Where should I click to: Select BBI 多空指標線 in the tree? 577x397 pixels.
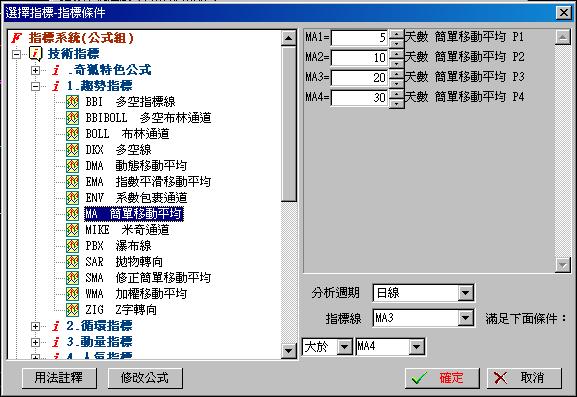(x=130, y=102)
